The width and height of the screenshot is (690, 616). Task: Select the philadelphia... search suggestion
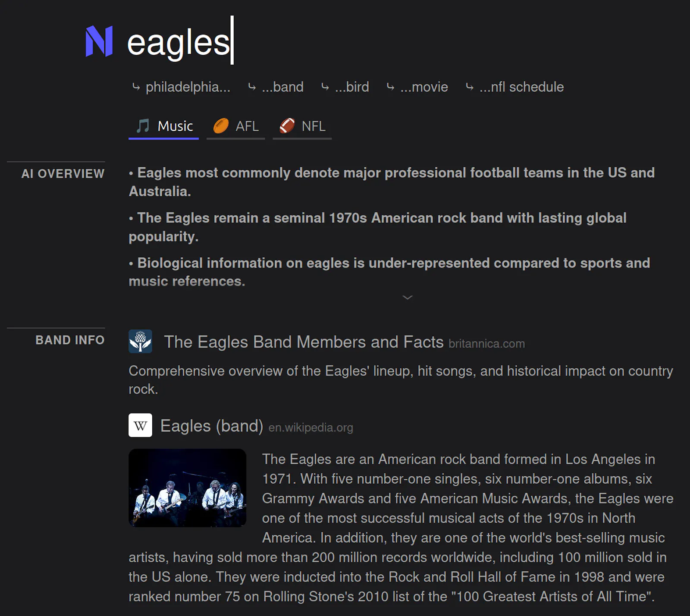pos(181,87)
